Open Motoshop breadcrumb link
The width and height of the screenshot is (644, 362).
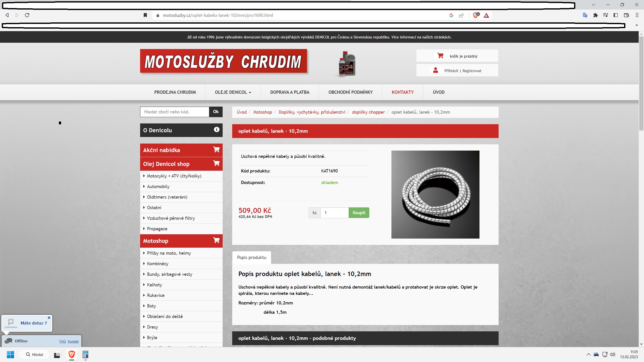(x=262, y=112)
